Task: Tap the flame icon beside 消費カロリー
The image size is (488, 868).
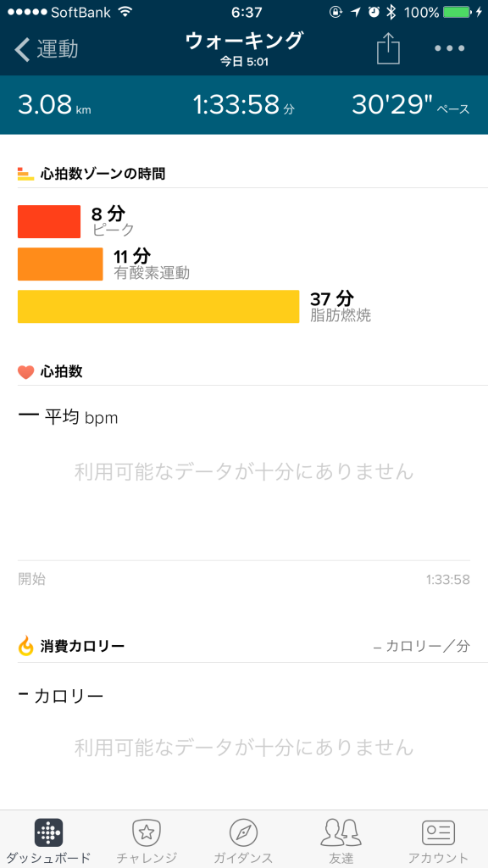Action: click(26, 645)
